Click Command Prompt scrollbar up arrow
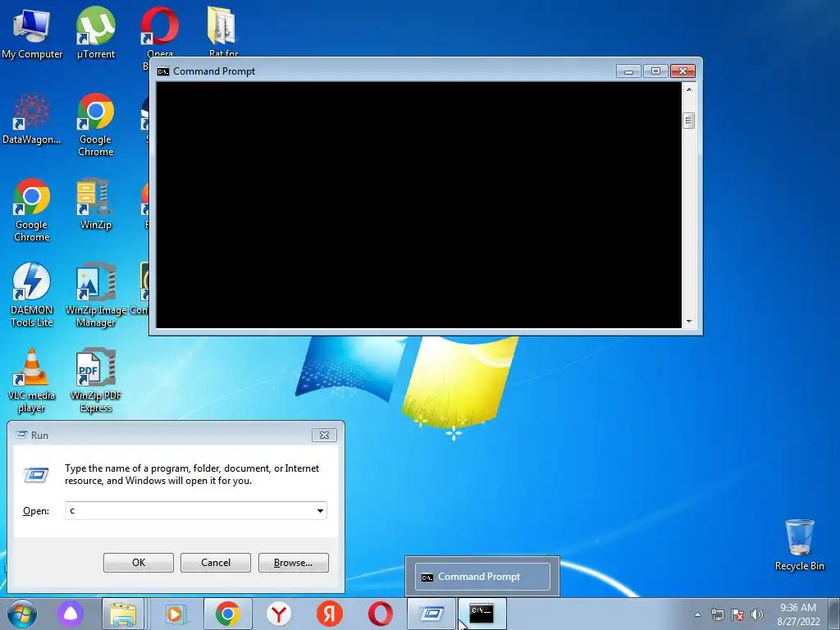The width and height of the screenshot is (840, 630). coord(689,89)
